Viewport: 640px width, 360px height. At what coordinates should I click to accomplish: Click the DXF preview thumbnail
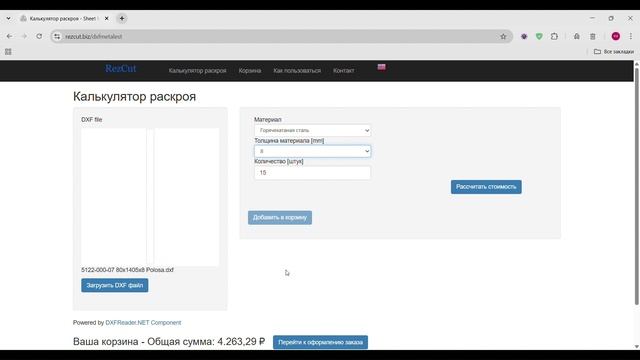coord(150,197)
